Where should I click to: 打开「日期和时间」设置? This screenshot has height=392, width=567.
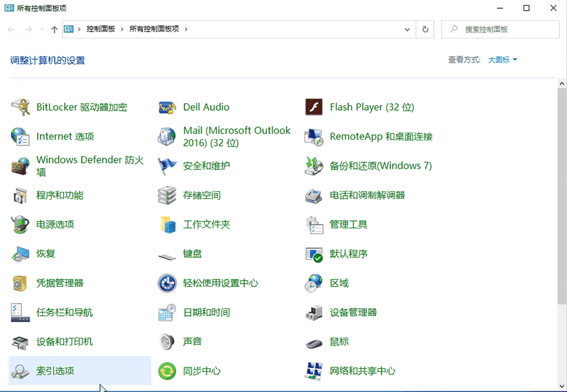(208, 312)
